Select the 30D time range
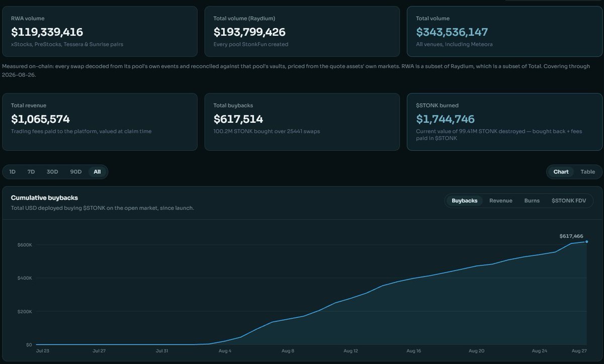604x364 pixels. pos(52,172)
